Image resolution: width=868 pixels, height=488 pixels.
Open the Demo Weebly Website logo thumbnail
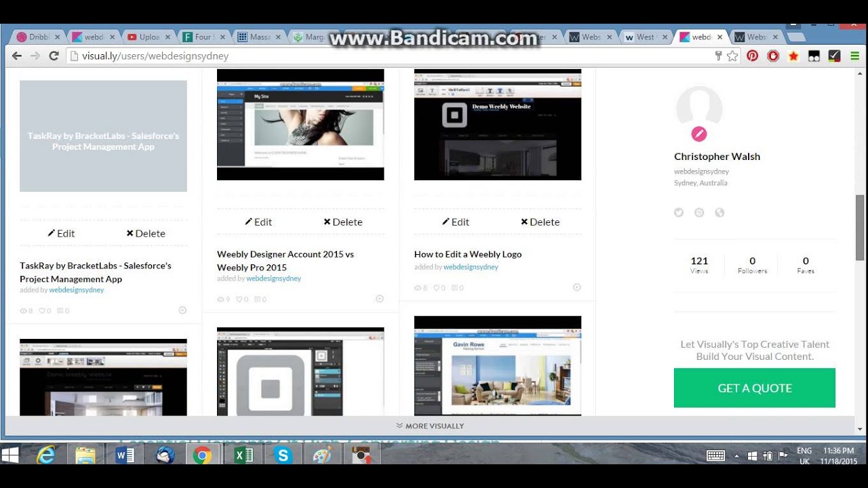(498, 125)
